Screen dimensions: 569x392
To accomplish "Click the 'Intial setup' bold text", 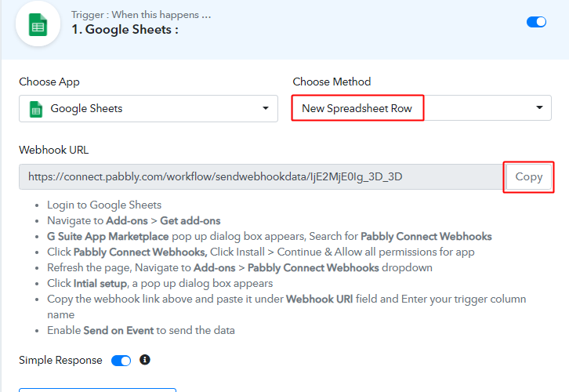I will pos(100,284).
